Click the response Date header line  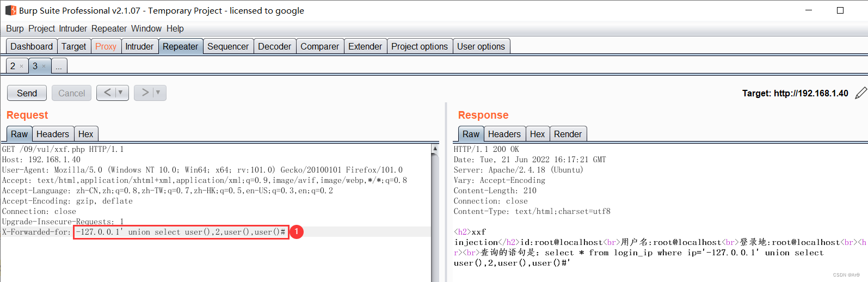coord(530,160)
